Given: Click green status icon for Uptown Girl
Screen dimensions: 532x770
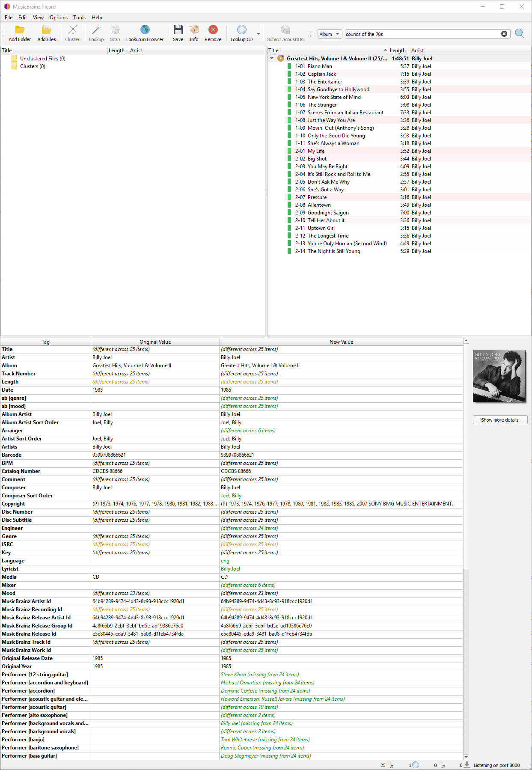Looking at the screenshot, I should [x=289, y=228].
